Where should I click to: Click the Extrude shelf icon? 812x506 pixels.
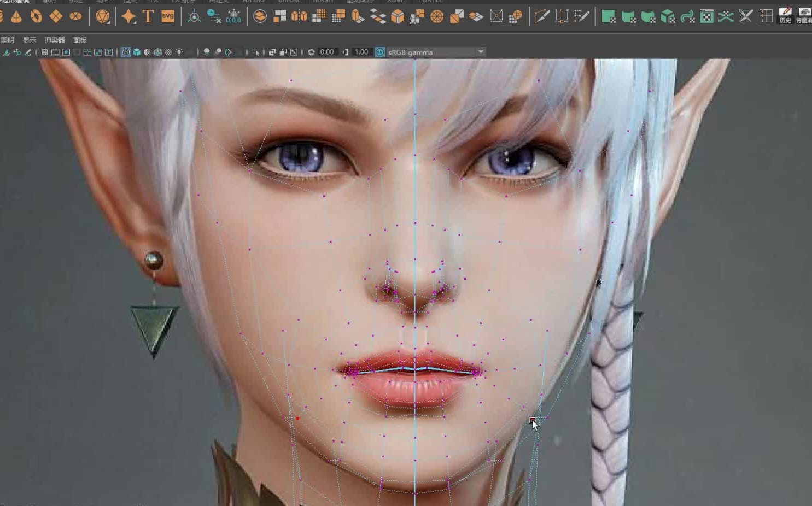(x=358, y=16)
